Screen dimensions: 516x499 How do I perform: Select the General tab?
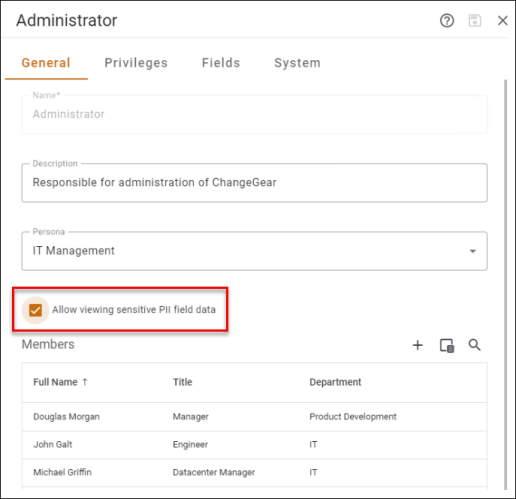(46, 63)
